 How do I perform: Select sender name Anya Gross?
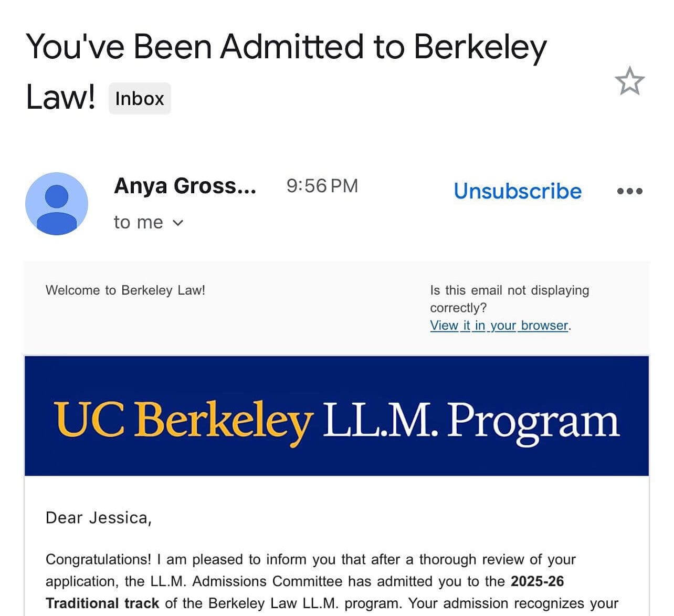[185, 186]
